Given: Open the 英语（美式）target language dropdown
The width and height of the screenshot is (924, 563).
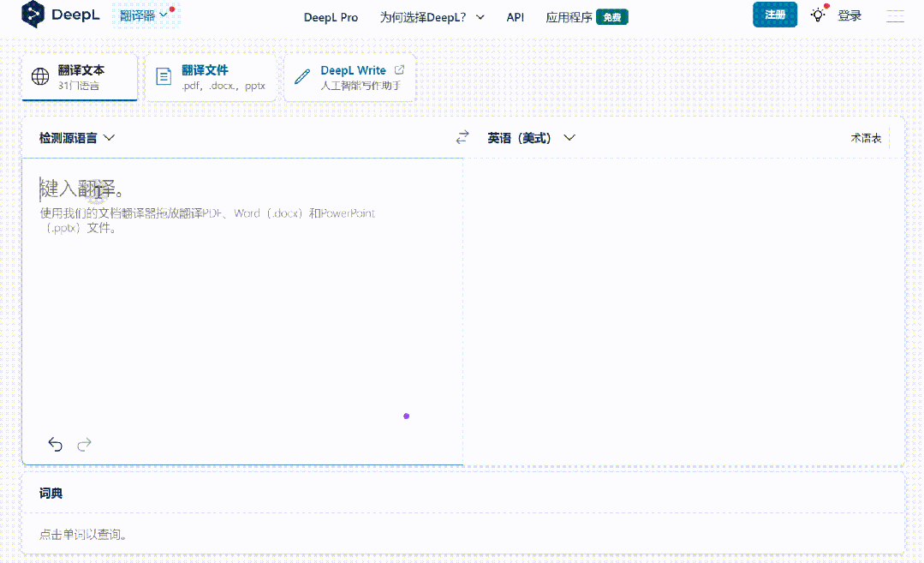Looking at the screenshot, I should click(x=531, y=137).
